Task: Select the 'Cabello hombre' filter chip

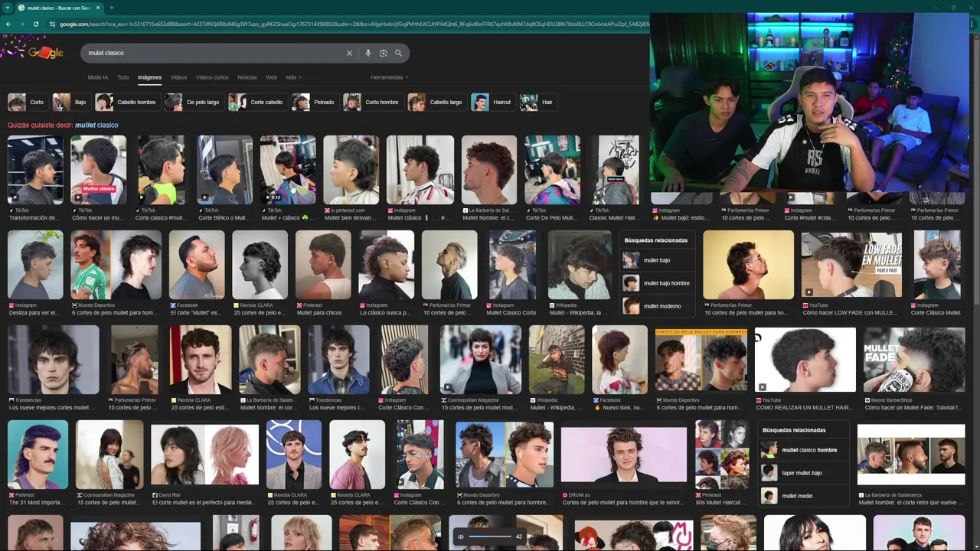Action: pyautogui.click(x=127, y=102)
